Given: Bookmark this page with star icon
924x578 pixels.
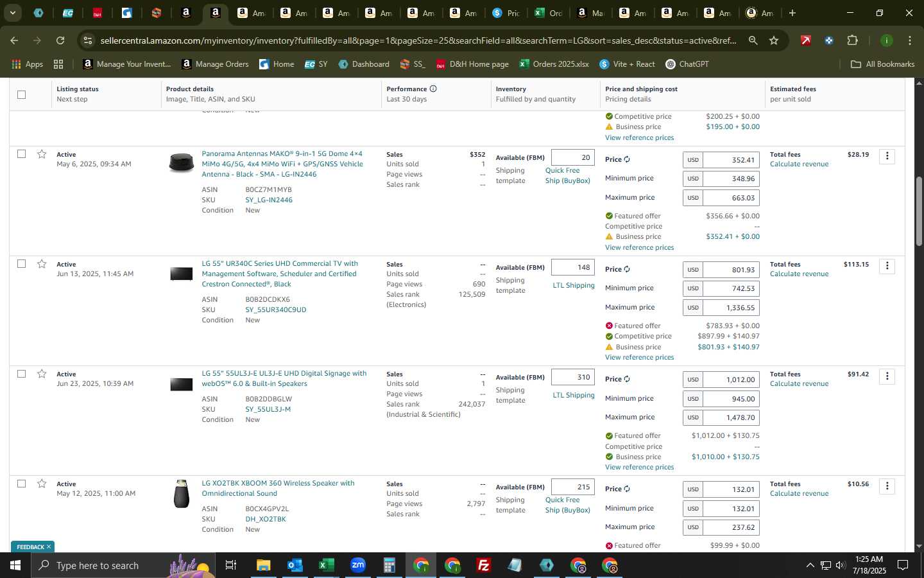Looking at the screenshot, I should 774,40.
